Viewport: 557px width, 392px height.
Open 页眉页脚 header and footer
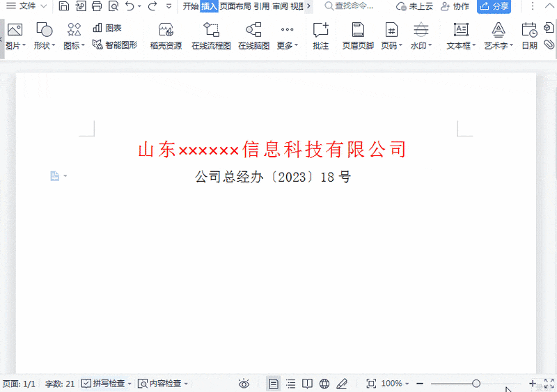tap(358, 36)
